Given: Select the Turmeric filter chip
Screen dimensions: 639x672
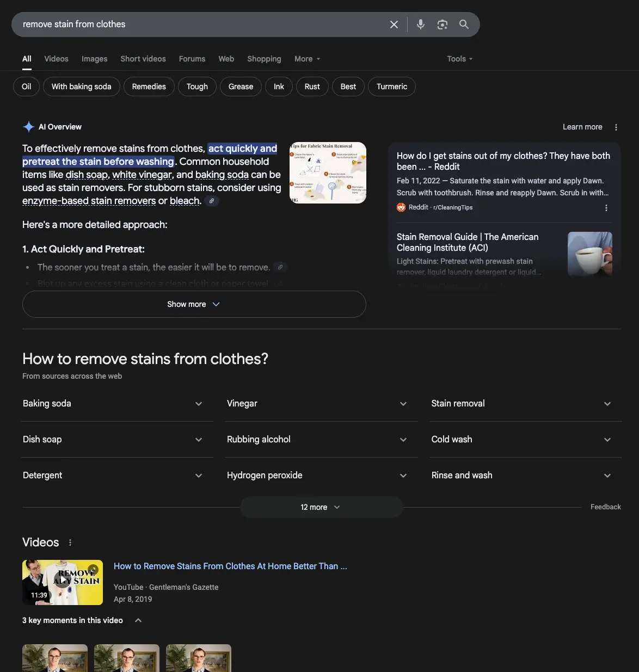Looking at the screenshot, I should pyautogui.click(x=392, y=87).
